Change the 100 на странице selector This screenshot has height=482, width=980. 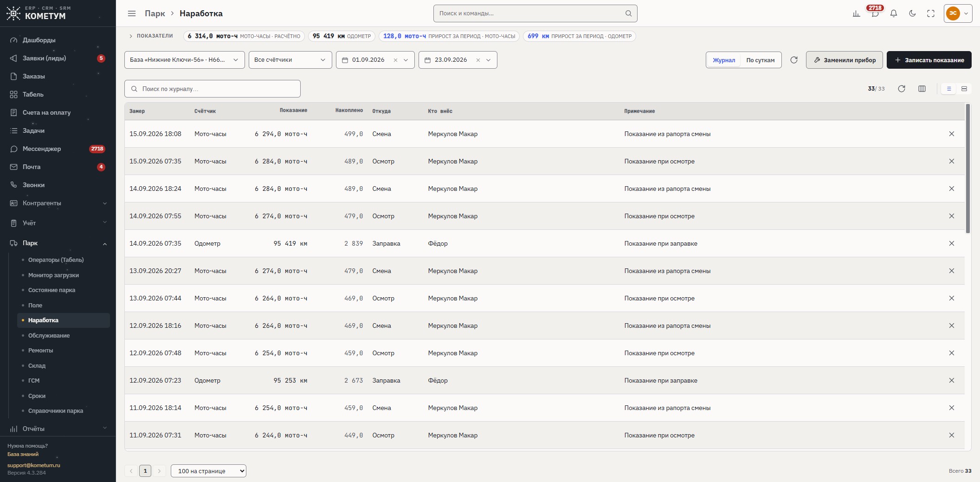208,471
